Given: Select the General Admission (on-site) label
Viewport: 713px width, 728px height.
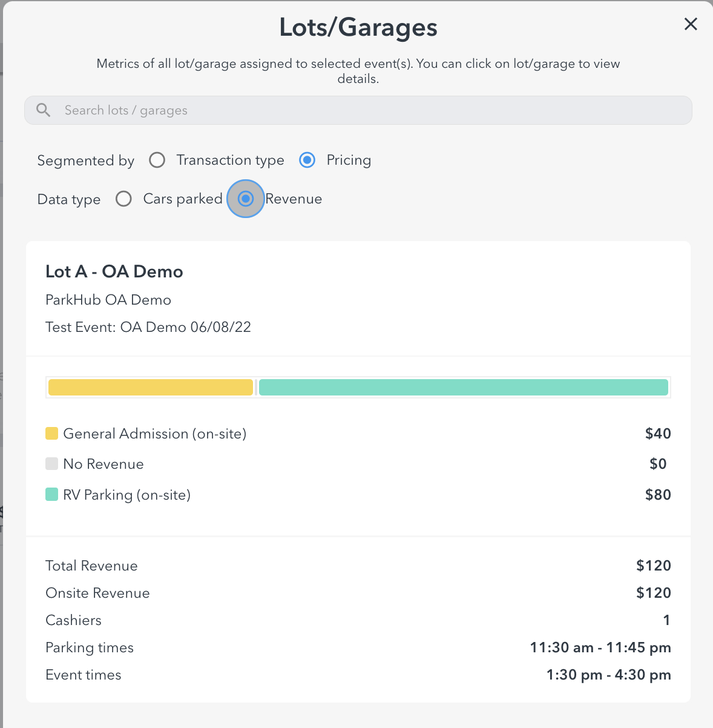Looking at the screenshot, I should click(155, 434).
